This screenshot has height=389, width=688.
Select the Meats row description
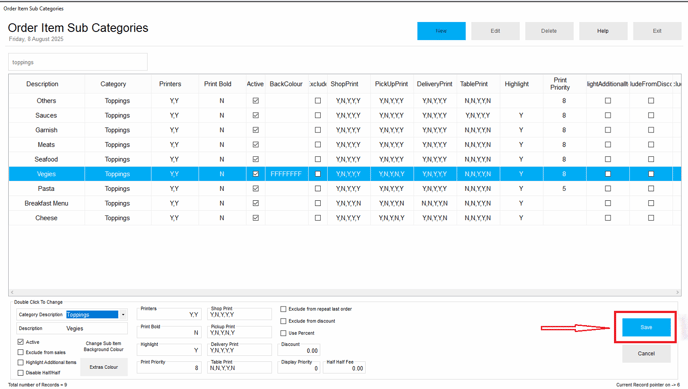46,145
